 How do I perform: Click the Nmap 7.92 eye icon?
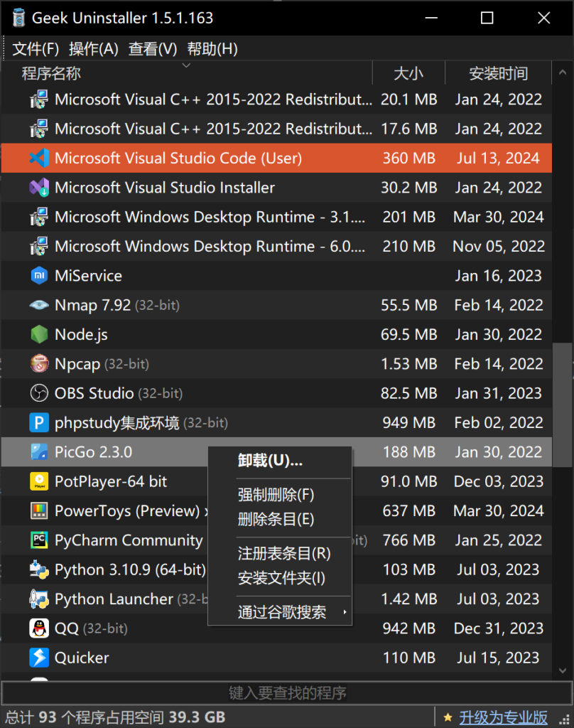pos(39,305)
